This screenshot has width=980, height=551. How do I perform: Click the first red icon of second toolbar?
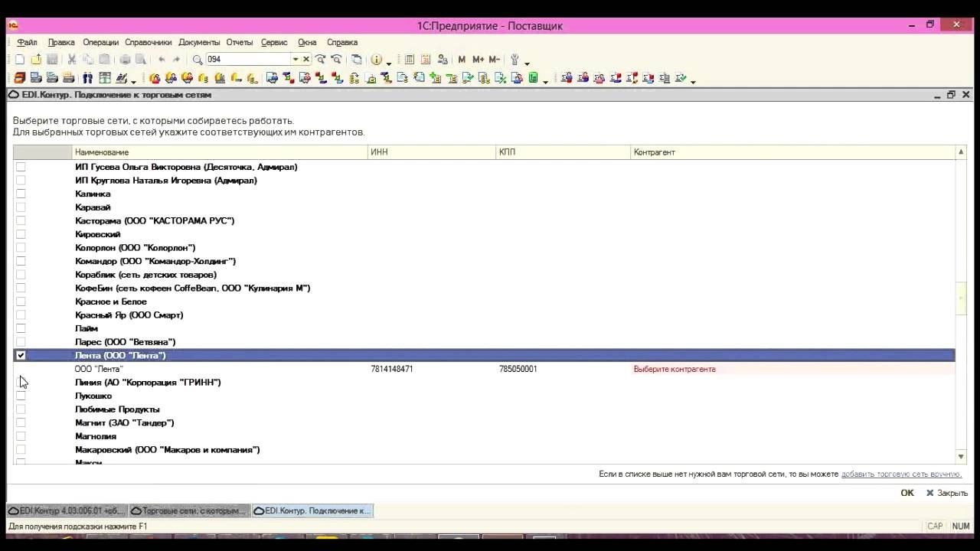click(20, 78)
